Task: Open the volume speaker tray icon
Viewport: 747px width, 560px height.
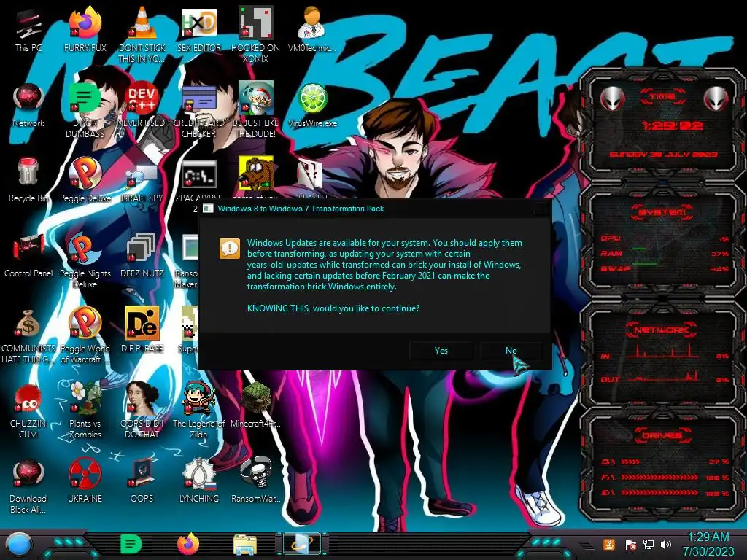Action: click(x=666, y=544)
